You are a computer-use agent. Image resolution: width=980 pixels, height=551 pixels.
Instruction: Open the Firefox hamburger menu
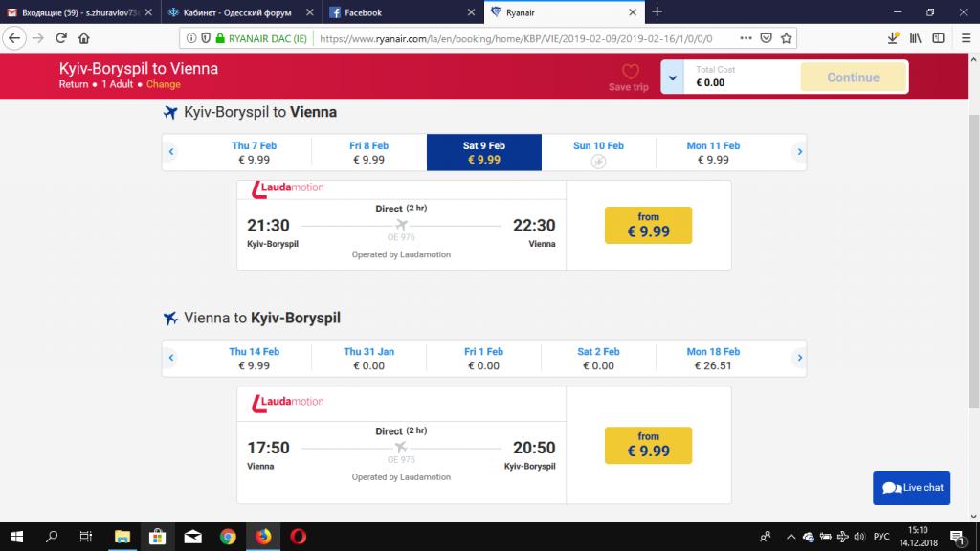(966, 38)
